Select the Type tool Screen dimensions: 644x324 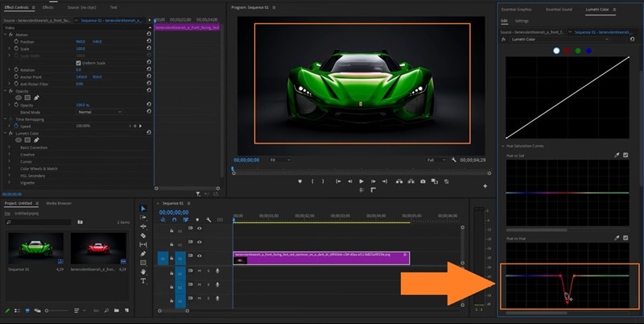pos(143,280)
